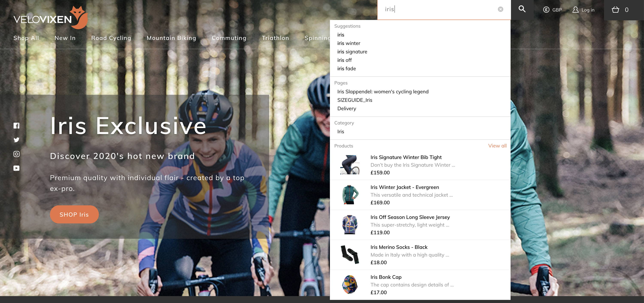Click the Log in text link

coord(588,10)
